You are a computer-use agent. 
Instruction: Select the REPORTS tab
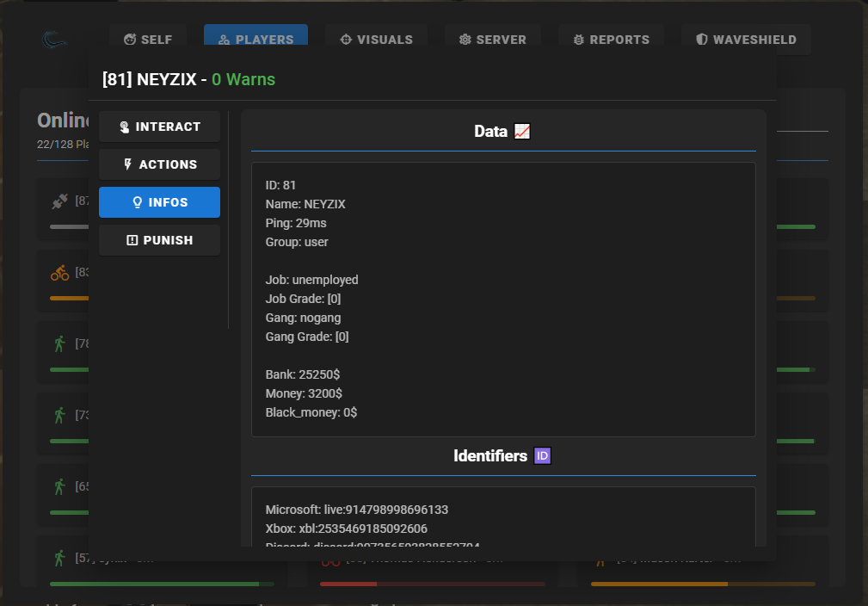pos(611,39)
